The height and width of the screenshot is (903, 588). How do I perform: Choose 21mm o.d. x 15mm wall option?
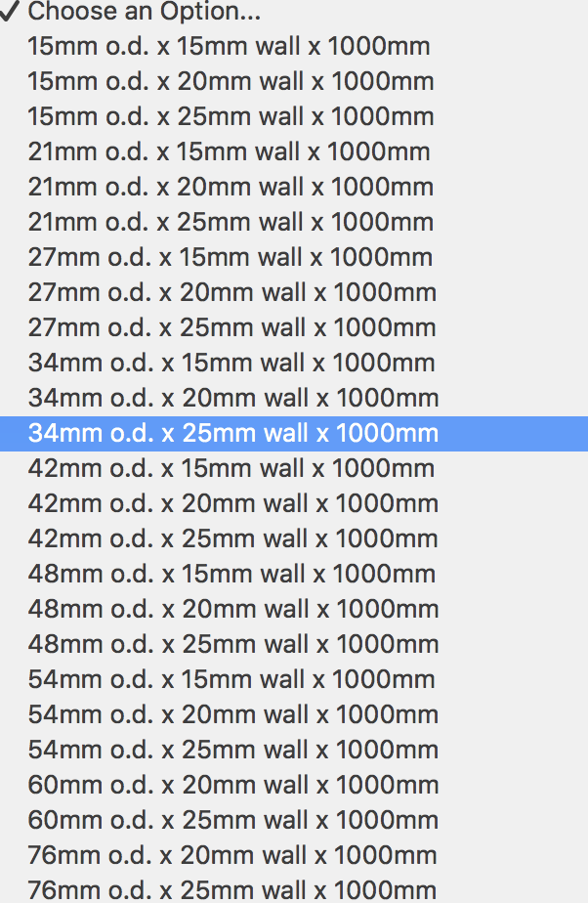[230, 151]
